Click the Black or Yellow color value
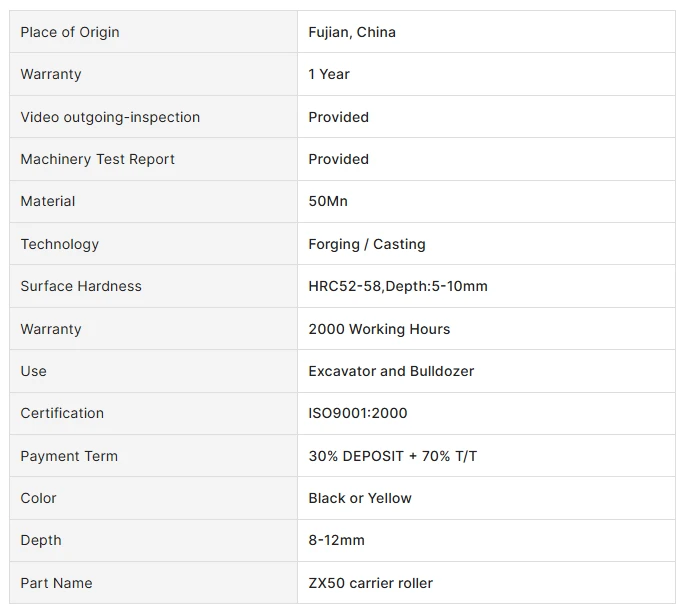683x610 pixels. [360, 498]
